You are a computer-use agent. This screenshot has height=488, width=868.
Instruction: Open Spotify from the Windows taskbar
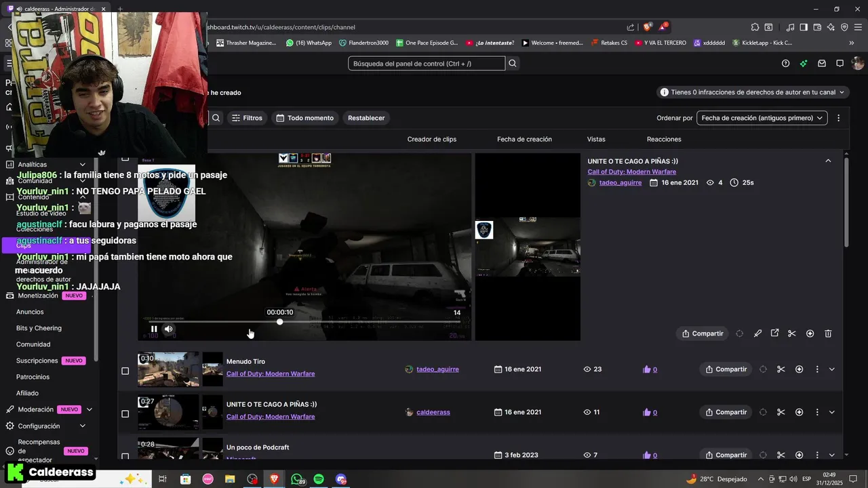(319, 479)
